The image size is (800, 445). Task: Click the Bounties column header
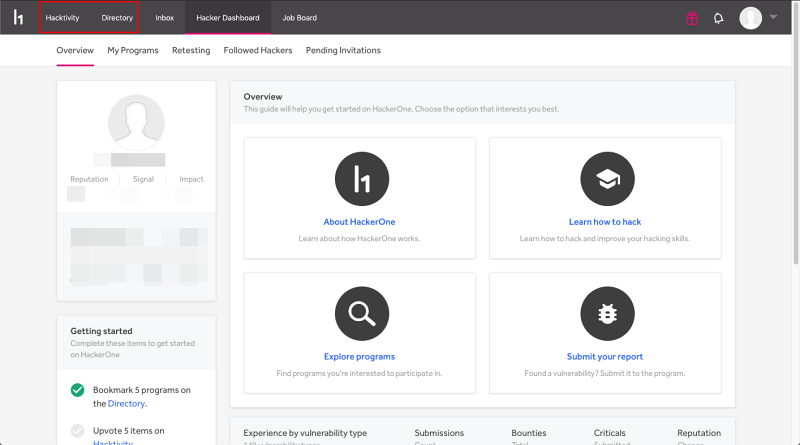pyautogui.click(x=529, y=433)
